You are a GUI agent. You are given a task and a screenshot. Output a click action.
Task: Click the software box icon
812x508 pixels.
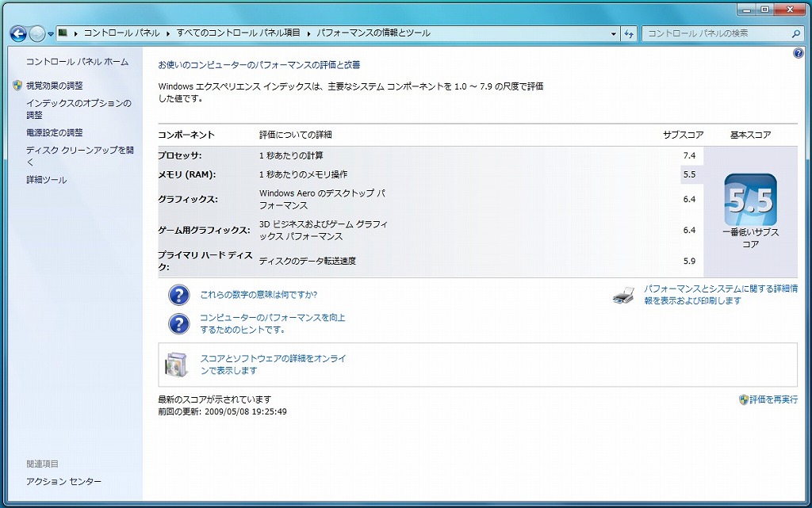[x=176, y=365]
